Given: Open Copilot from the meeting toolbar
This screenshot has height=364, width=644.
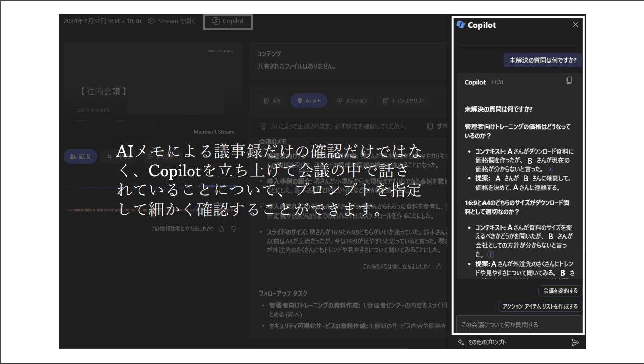Looking at the screenshot, I should coord(227,21).
